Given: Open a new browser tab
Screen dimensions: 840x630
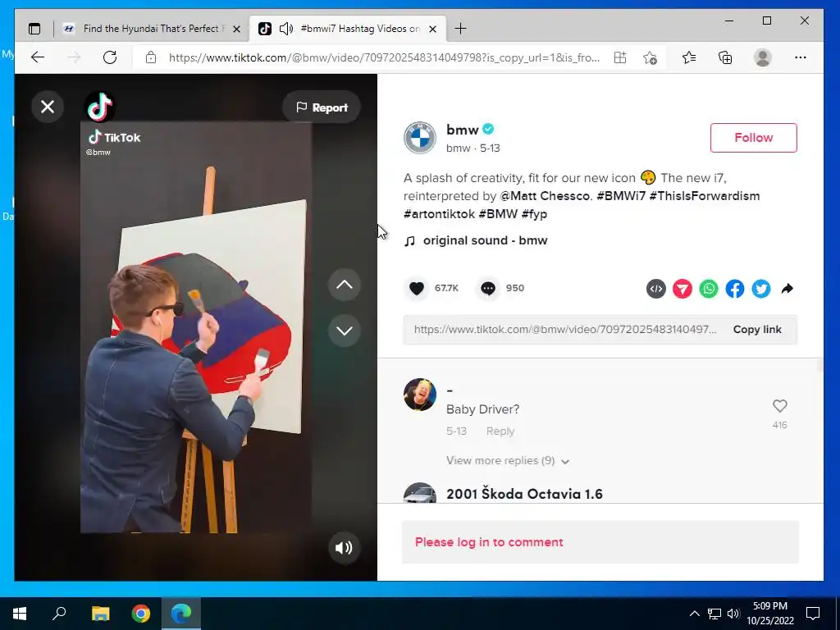Looking at the screenshot, I should [460, 29].
